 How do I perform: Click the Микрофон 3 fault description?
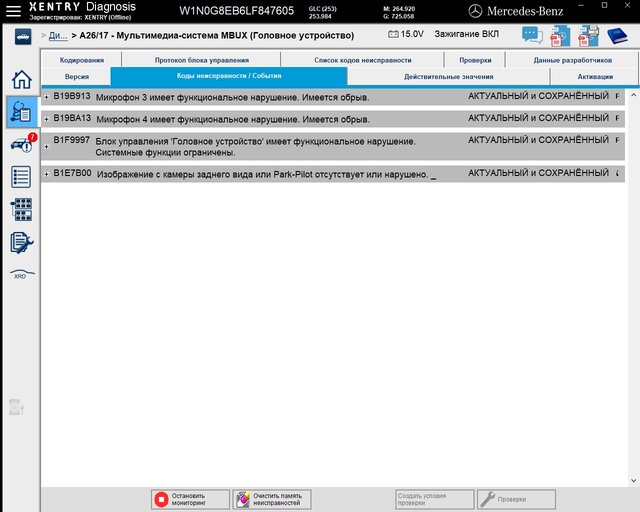pos(232,98)
